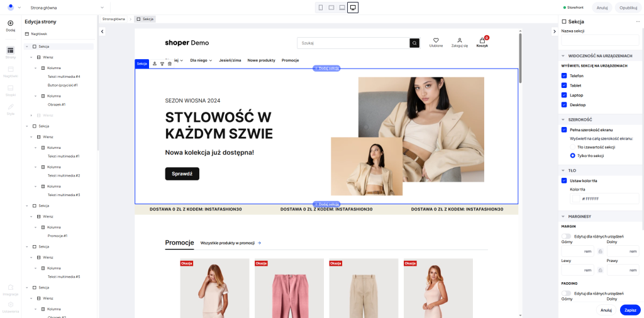This screenshot has height=318, width=644.
Task: Select the laptop preview device icon
Action: click(342, 8)
